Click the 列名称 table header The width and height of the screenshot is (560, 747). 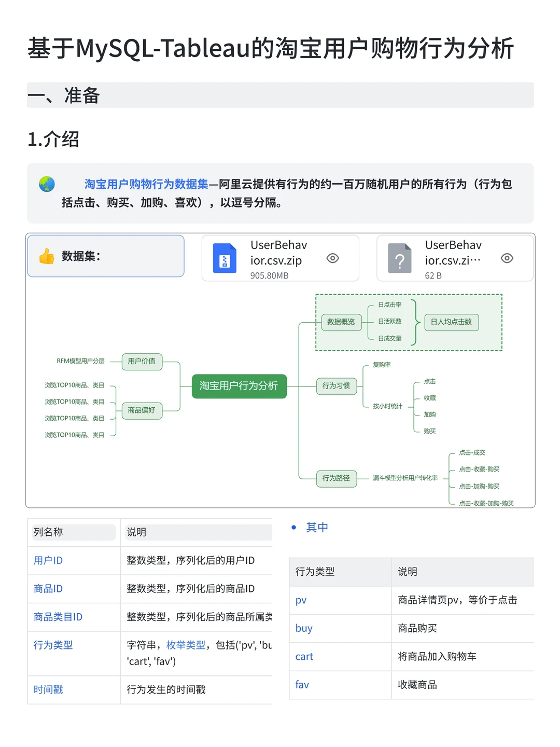(x=74, y=532)
